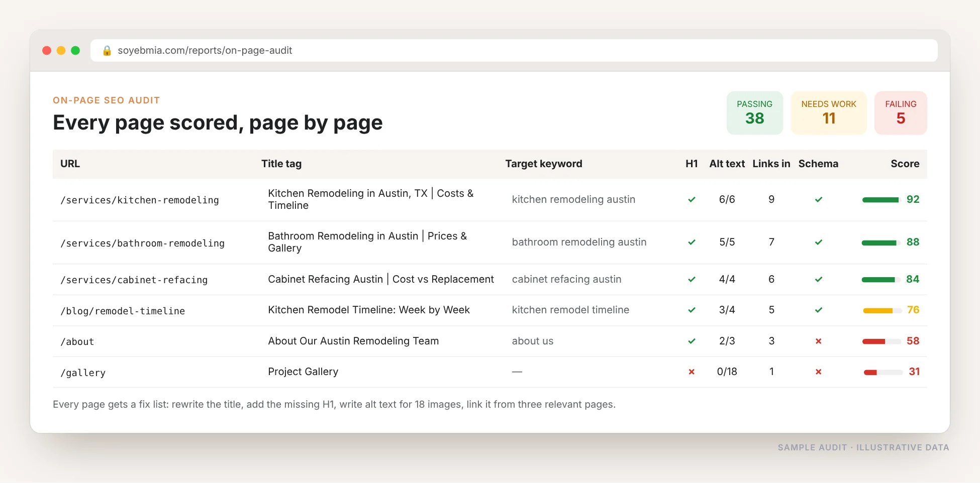Sort by the Links in column header
Screen dimensions: 980x483
pyautogui.click(x=771, y=164)
